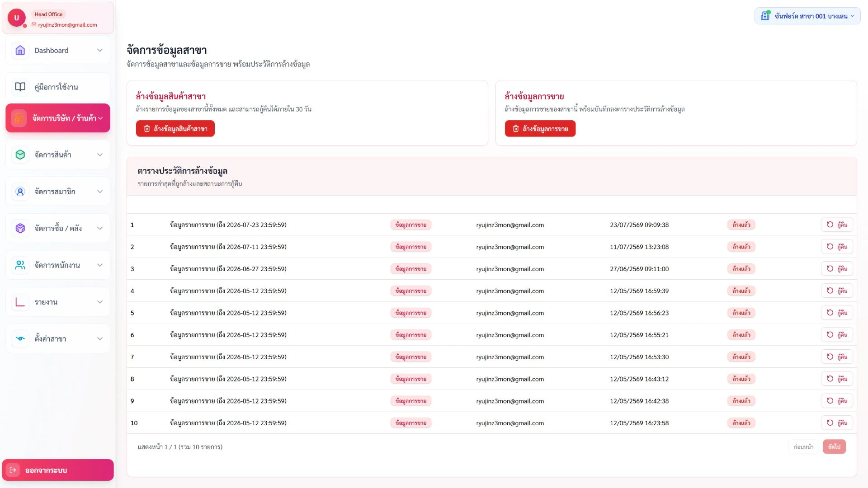868x488 pixels.
Task: Restore row 1 with กู้คืน button
Action: click(837, 225)
